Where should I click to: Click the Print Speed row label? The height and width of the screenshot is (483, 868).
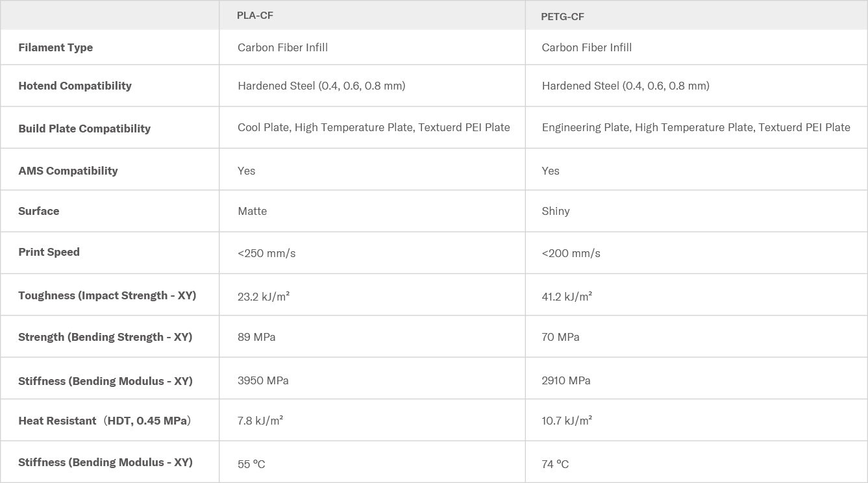coord(49,252)
